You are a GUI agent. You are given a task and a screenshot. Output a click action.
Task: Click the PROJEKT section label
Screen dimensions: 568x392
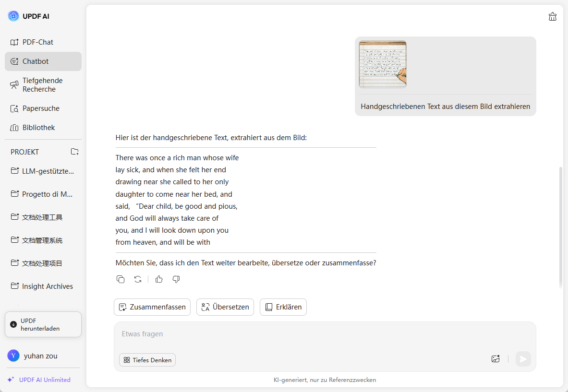pyautogui.click(x=24, y=152)
